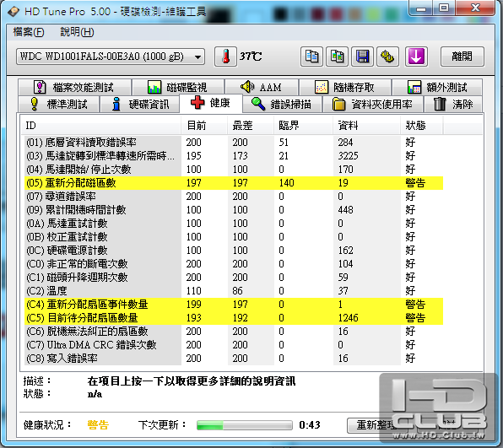Select the (01) 底層資料讀取錯誤率 row
The height and width of the screenshot is (448, 503).
[x=234, y=143]
